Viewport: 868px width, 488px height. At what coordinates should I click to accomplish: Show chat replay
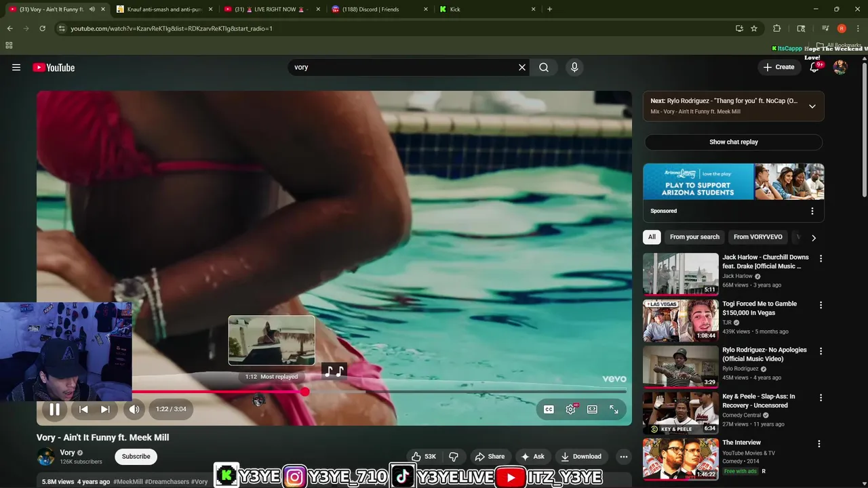click(x=733, y=142)
